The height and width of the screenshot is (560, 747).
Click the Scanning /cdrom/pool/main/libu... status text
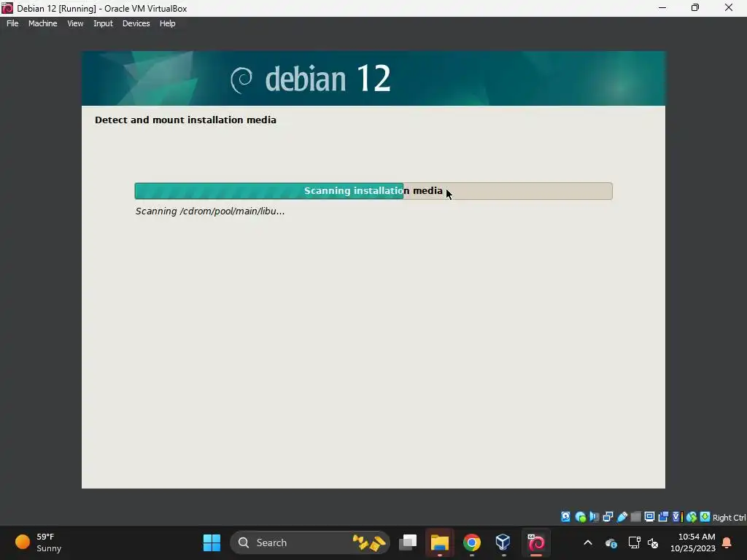click(x=210, y=211)
